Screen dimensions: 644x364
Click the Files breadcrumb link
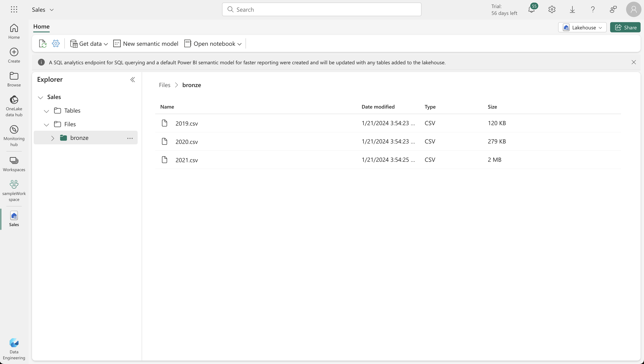coord(165,85)
